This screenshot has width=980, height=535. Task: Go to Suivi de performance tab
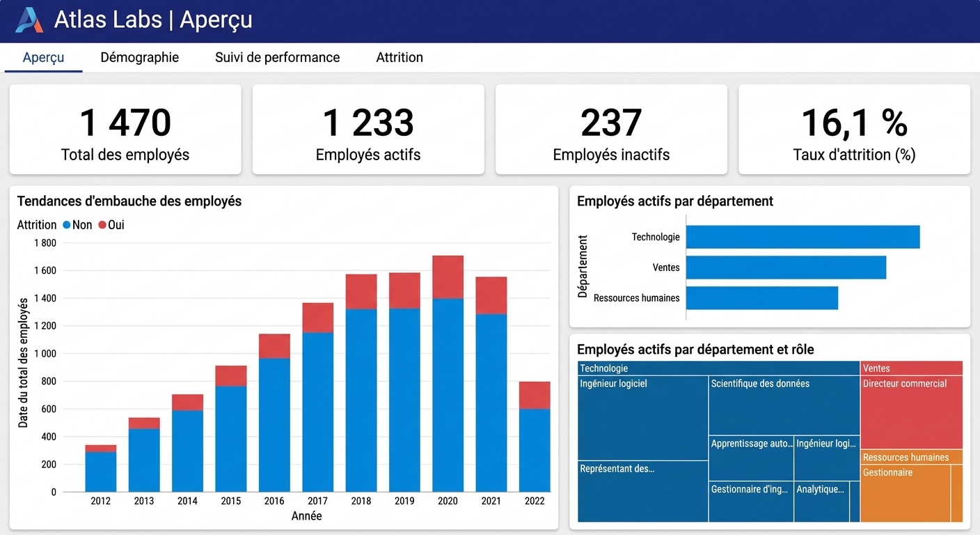click(277, 57)
